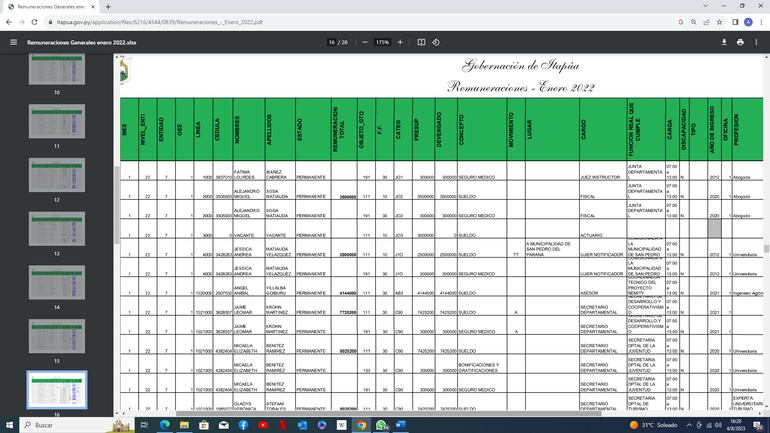Click the CARGO column header
Image resolution: width=770 pixels, height=433 pixels.
coord(603,129)
